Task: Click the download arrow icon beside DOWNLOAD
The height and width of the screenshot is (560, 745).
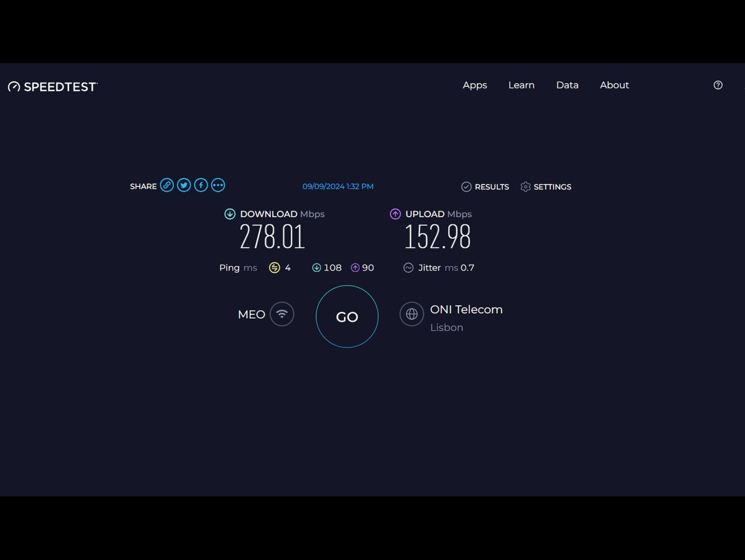Action: pos(230,214)
